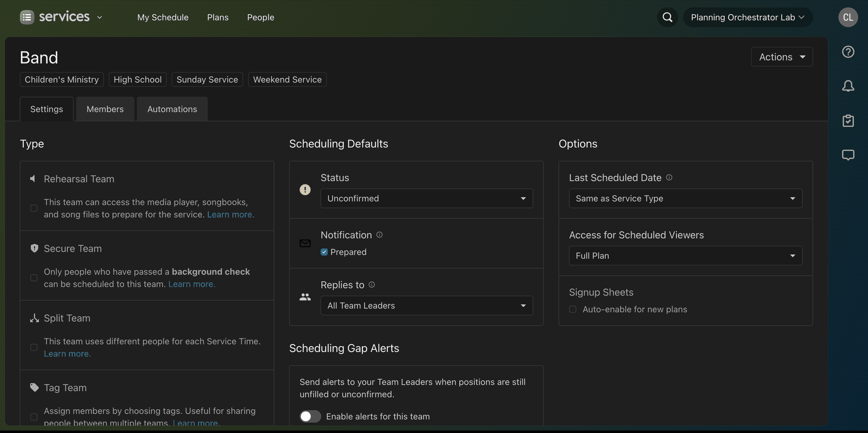This screenshot has width=868, height=433.
Task: Open Secure Team Learn more link
Action: coord(192,284)
